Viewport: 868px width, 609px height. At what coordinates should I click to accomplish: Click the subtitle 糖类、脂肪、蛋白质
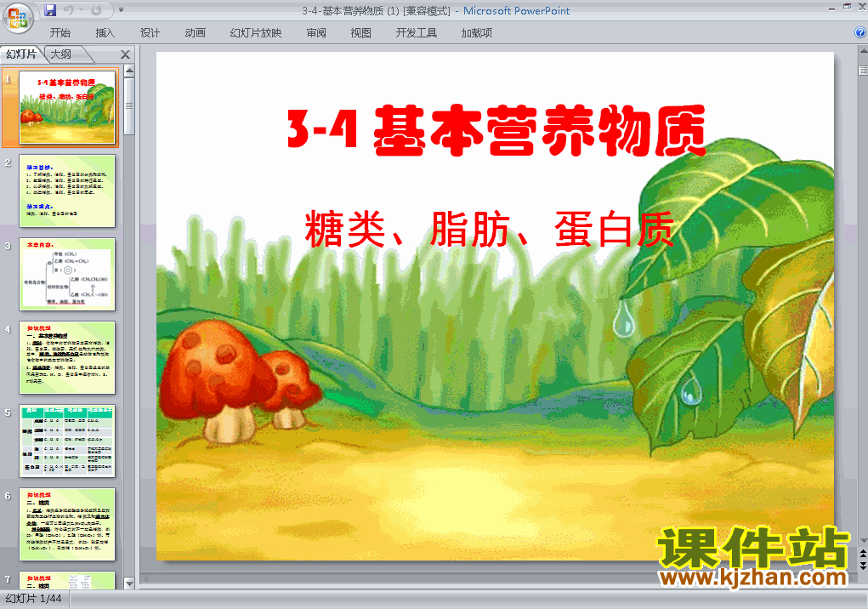(490, 228)
